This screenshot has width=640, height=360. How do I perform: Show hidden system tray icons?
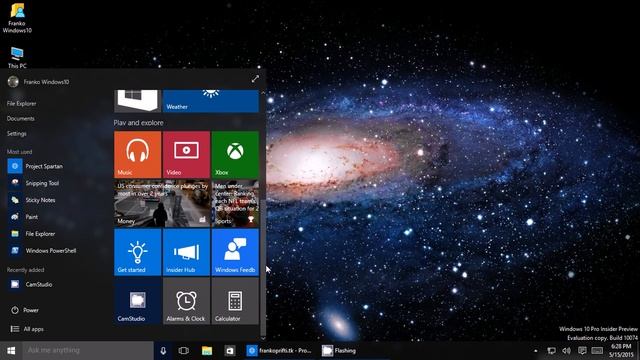[x=536, y=351]
